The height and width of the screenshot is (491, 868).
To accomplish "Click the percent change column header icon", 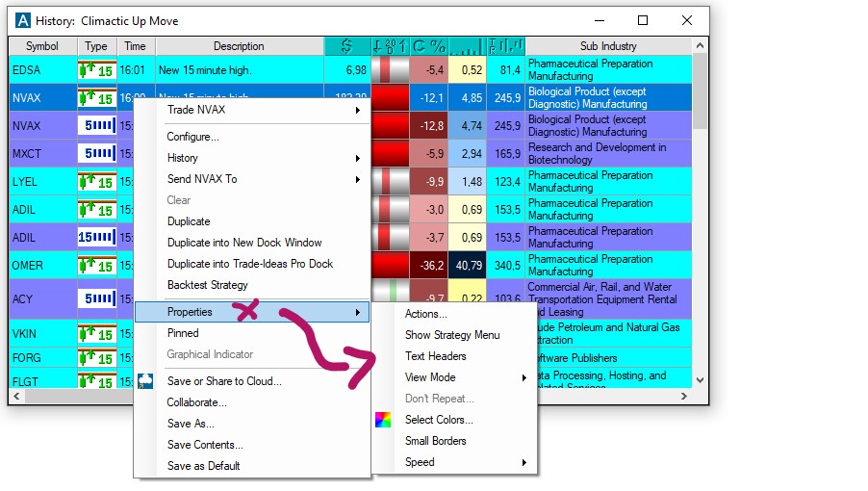I will pos(428,46).
